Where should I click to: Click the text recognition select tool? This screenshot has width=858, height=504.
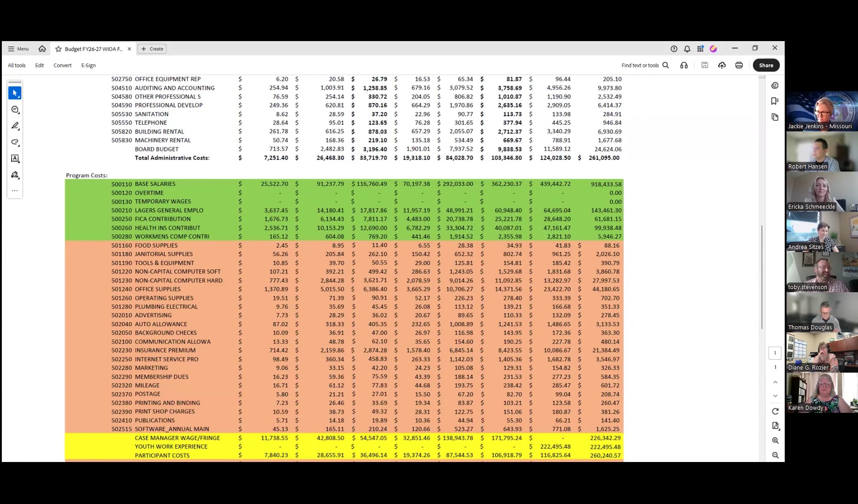[15, 159]
